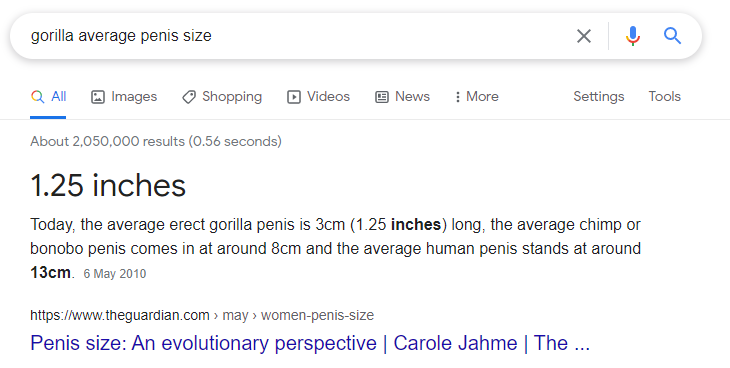The height and width of the screenshot is (368, 730).
Task: Open the Settings dropdown
Action: point(599,96)
